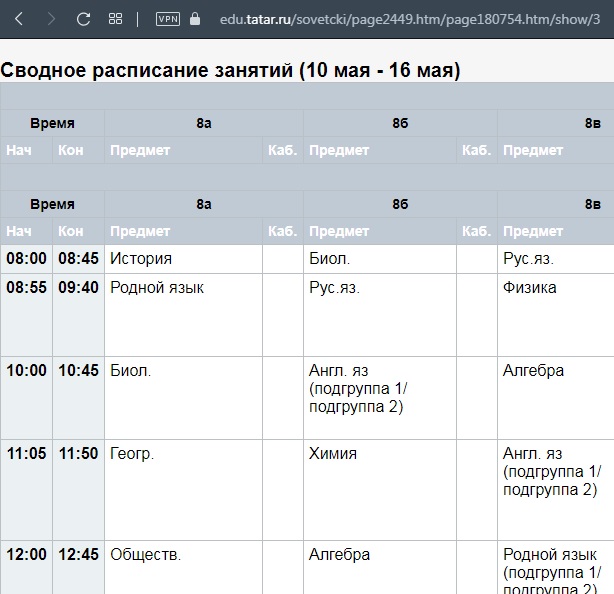
Task: Click 12:45 end time cell
Action: point(78,567)
